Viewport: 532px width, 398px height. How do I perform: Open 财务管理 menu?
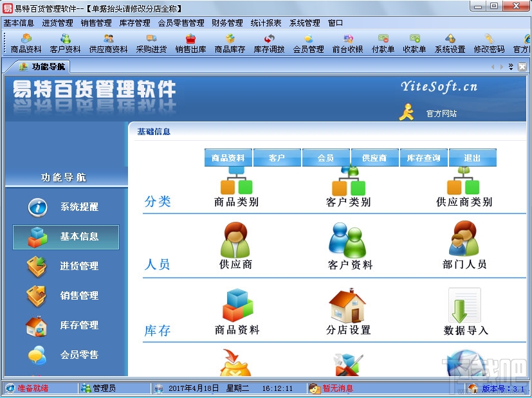[227, 23]
